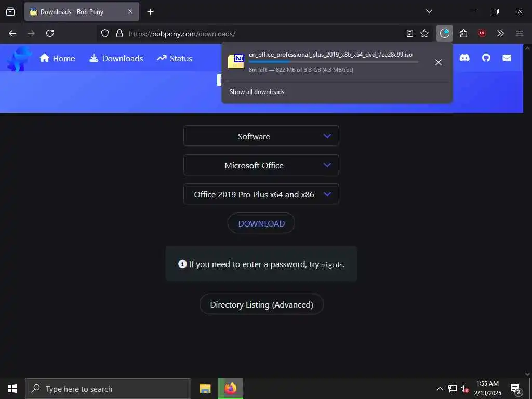Screen dimensions: 532x399
Task: Show hidden system tray icons
Action: 440,389
